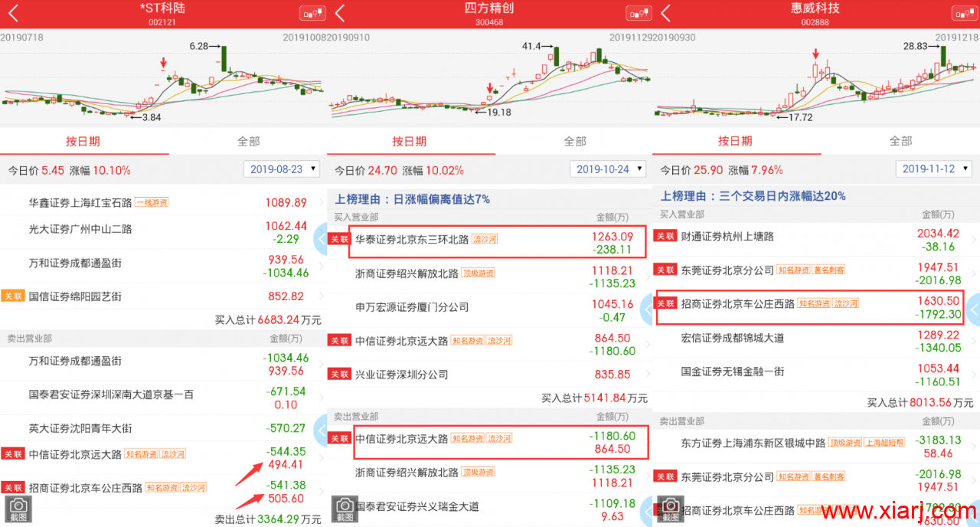Screen dimensions: 980x527
Task: Tap the 截图 camera in 惠威科技 panel
Action: click(671, 510)
